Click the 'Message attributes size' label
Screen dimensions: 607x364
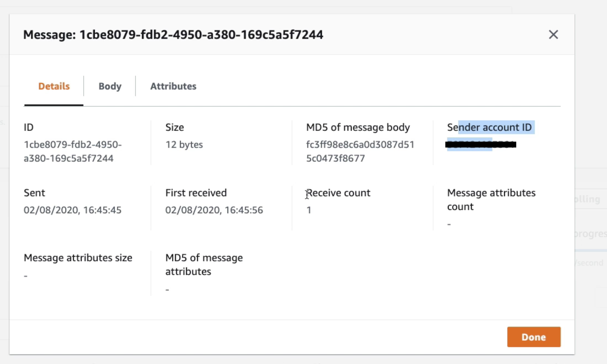click(x=78, y=258)
